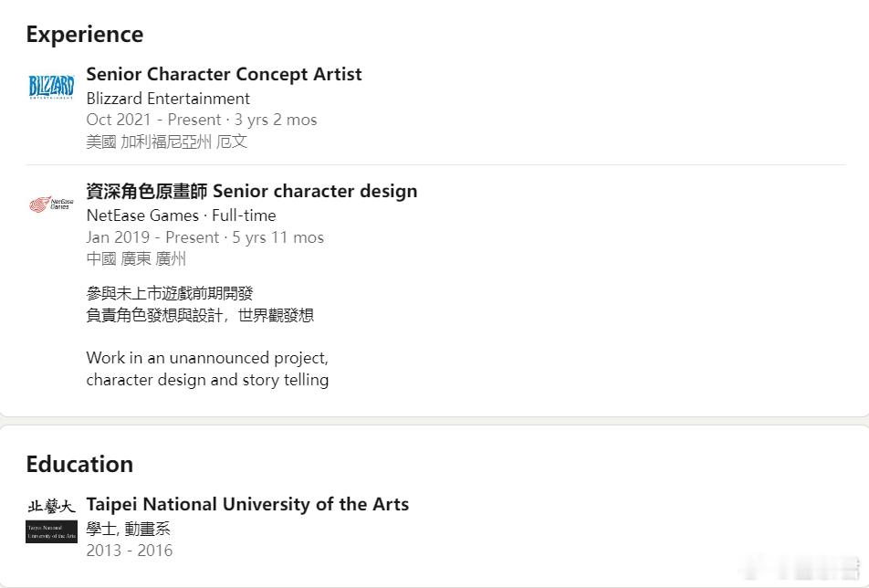
Task: Open Taipei National University of the Arts
Action: point(247,504)
